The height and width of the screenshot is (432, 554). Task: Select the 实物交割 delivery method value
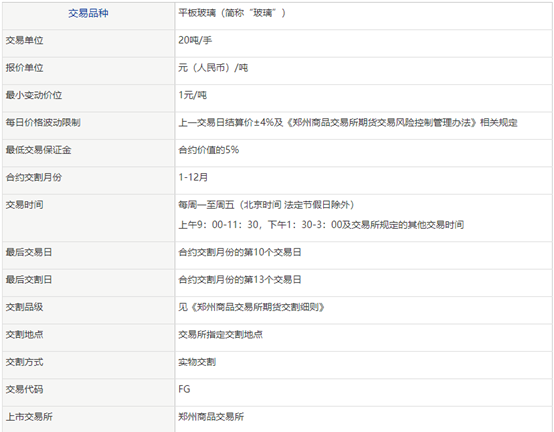pos(197,362)
